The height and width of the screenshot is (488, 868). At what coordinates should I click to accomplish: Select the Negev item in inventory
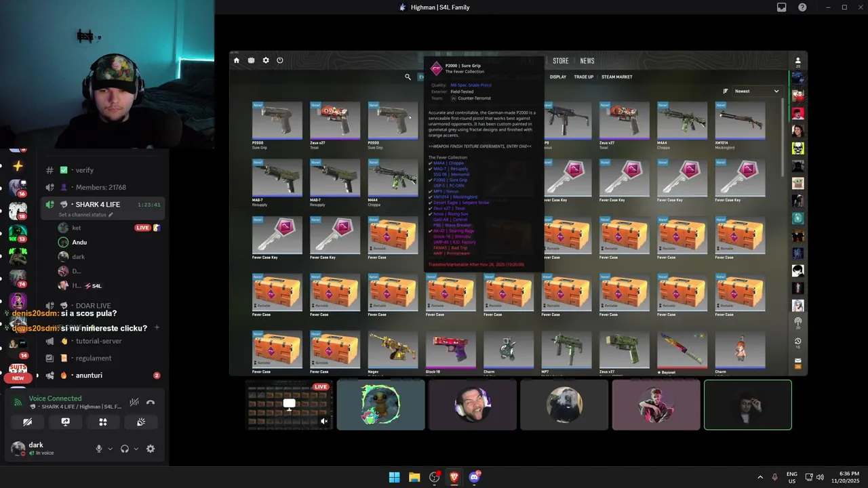tap(393, 352)
